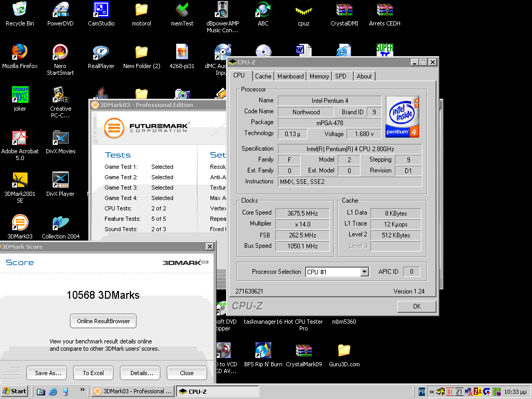Open CamStudio desktop shortcut
The width and height of the screenshot is (532, 399).
(101, 9)
